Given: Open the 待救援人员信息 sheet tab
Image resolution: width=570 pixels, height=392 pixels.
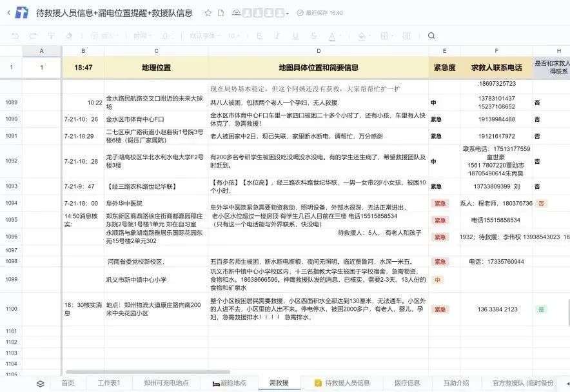Looking at the screenshot, I should [342, 383].
